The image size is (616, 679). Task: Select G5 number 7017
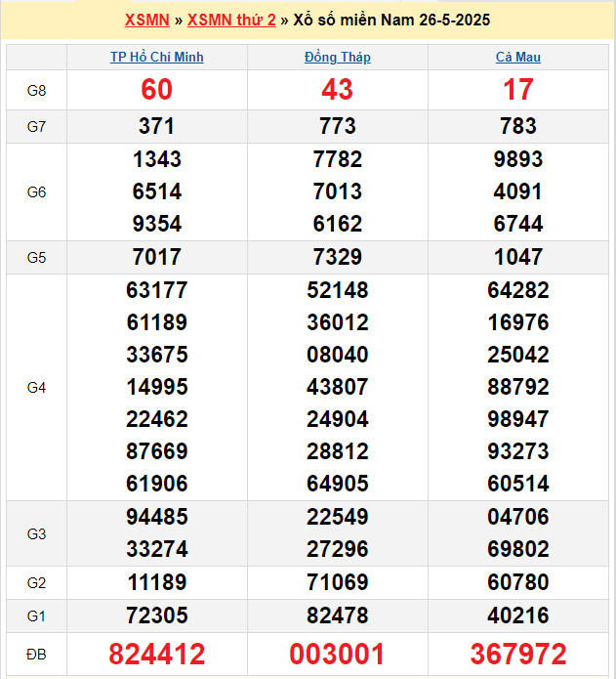(157, 257)
